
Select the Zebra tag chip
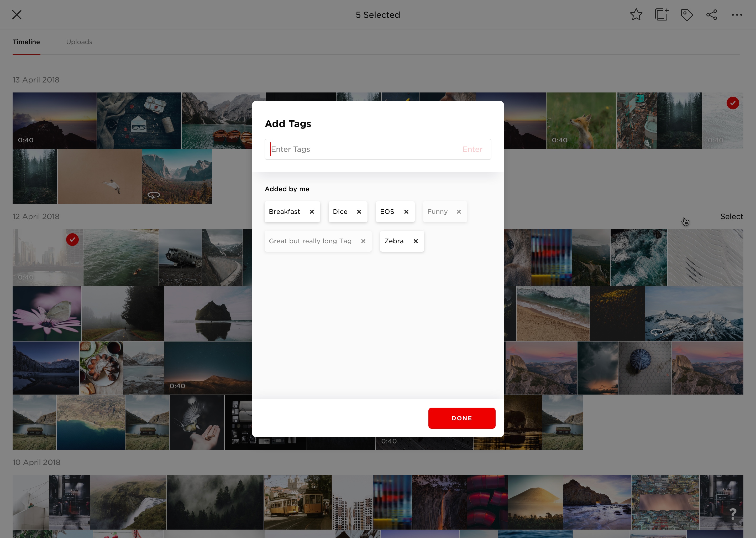[402, 241]
